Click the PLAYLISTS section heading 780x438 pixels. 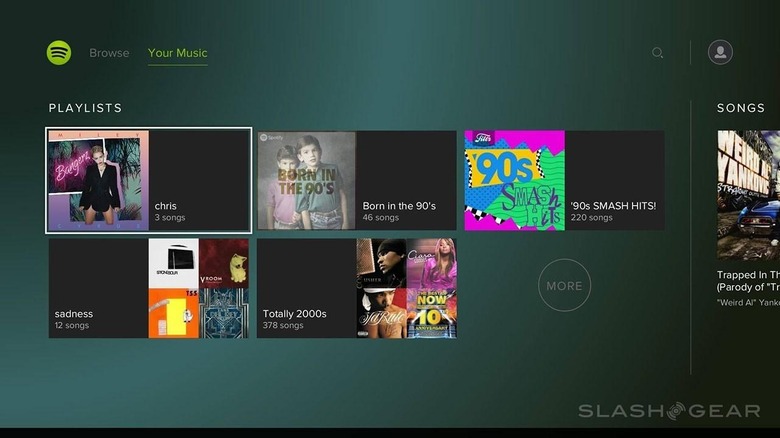pyautogui.click(x=85, y=108)
